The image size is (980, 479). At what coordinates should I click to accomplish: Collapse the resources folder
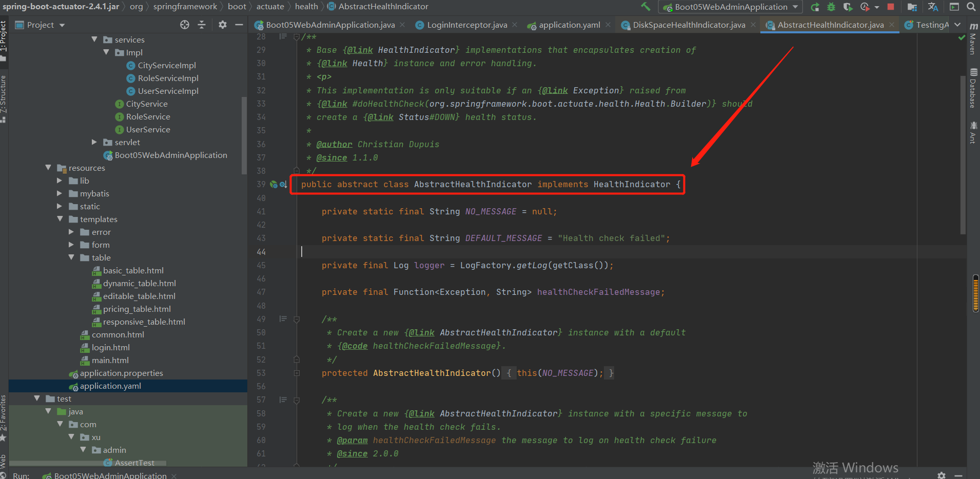pyautogui.click(x=48, y=168)
